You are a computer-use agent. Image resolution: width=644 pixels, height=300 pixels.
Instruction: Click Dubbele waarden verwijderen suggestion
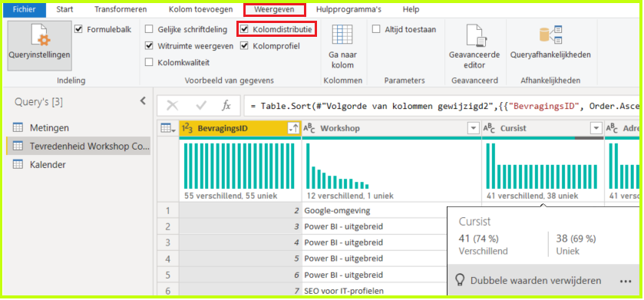536,281
